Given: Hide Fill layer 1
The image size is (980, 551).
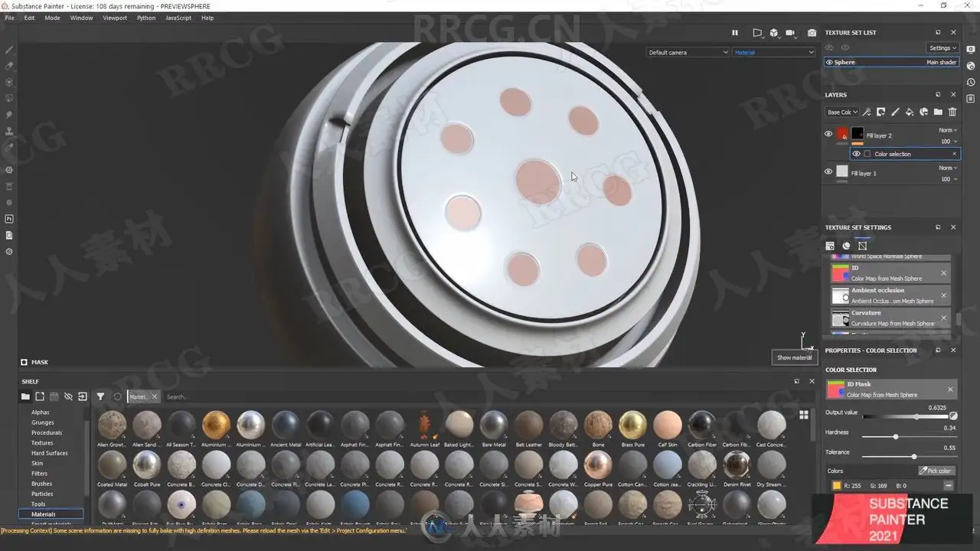Looking at the screenshot, I should [828, 171].
